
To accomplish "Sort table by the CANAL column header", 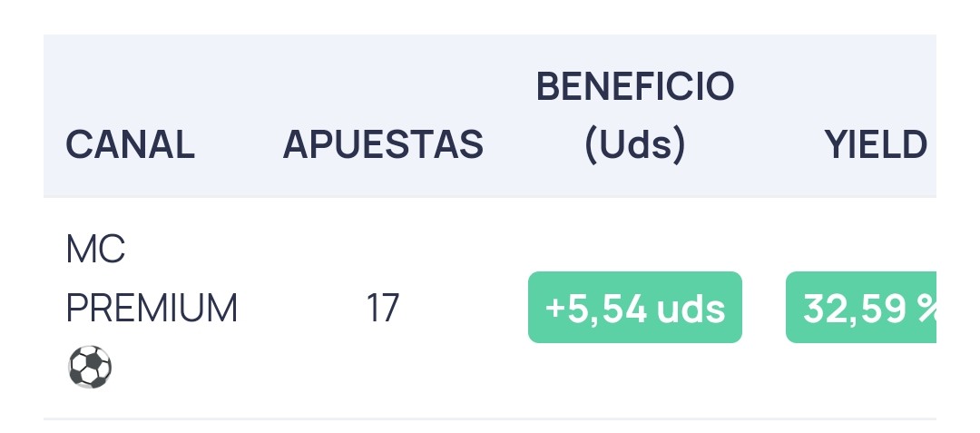I will [x=130, y=144].
